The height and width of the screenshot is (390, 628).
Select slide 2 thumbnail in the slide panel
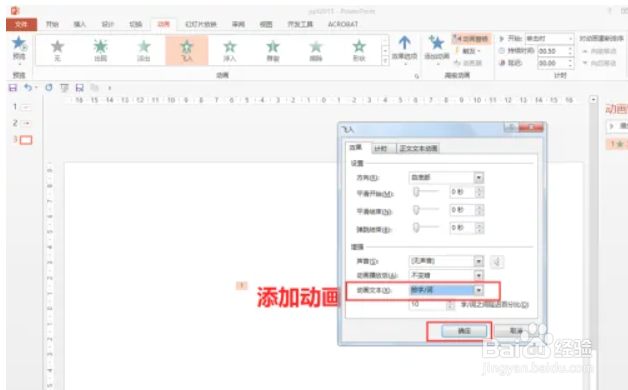coord(26,123)
